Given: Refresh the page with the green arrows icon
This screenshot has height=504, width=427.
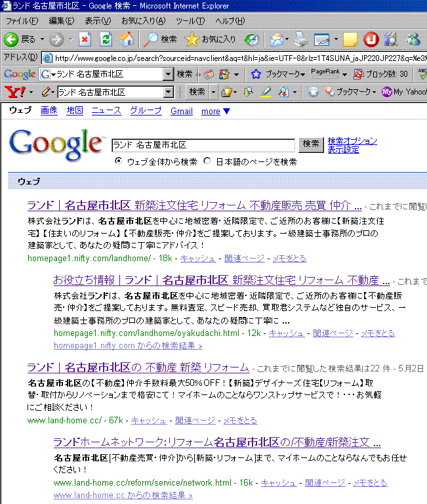Looking at the screenshot, I should [106, 39].
